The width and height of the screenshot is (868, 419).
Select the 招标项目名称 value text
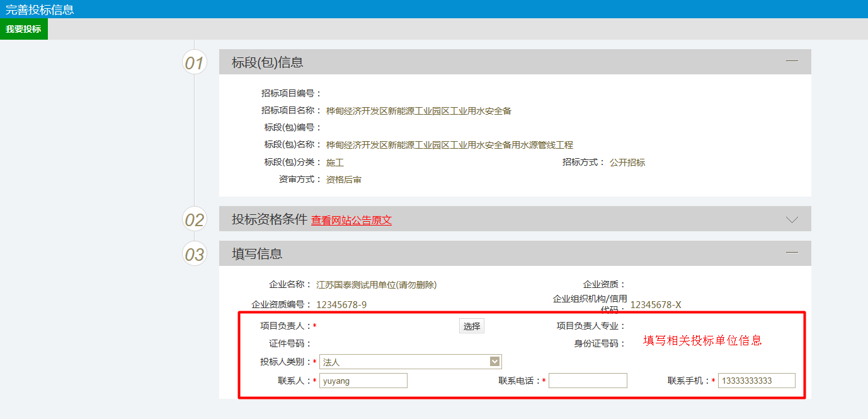(418, 111)
